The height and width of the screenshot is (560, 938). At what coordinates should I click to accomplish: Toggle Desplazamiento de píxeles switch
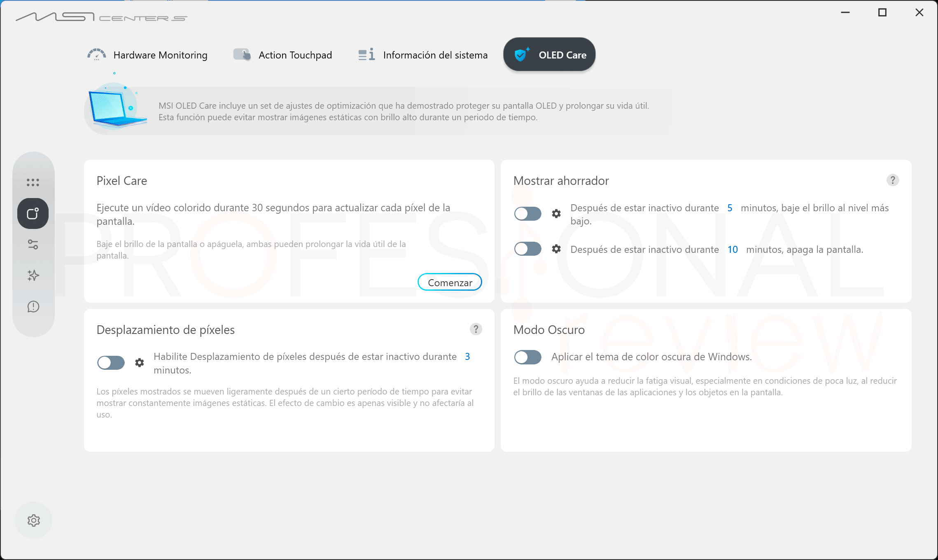pyautogui.click(x=111, y=363)
